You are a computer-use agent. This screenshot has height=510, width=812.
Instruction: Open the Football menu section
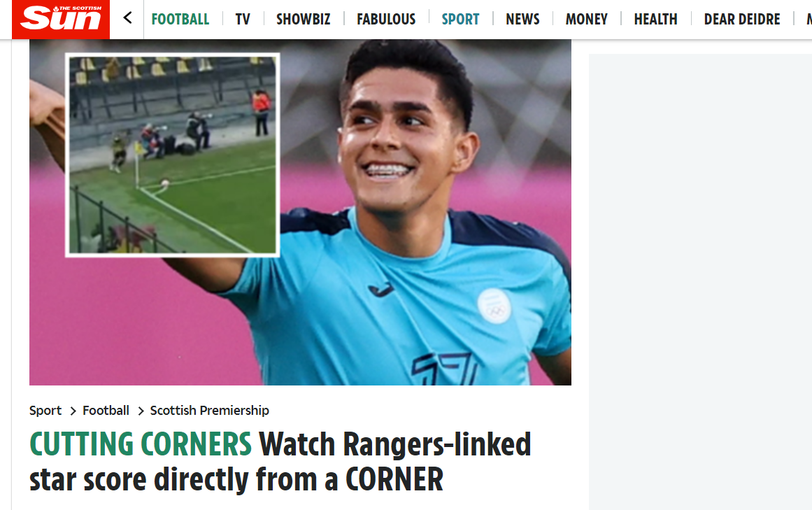[x=180, y=19]
